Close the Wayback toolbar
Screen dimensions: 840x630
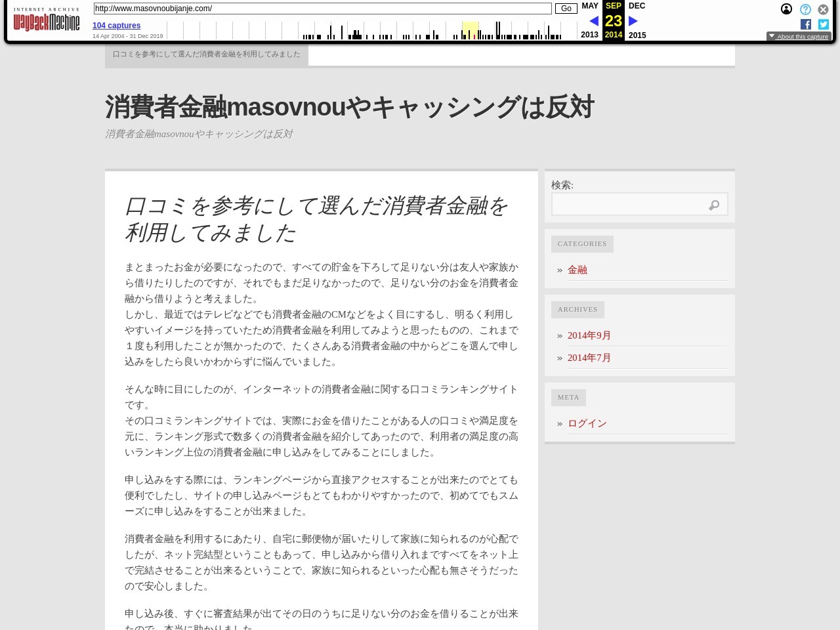[x=823, y=9]
